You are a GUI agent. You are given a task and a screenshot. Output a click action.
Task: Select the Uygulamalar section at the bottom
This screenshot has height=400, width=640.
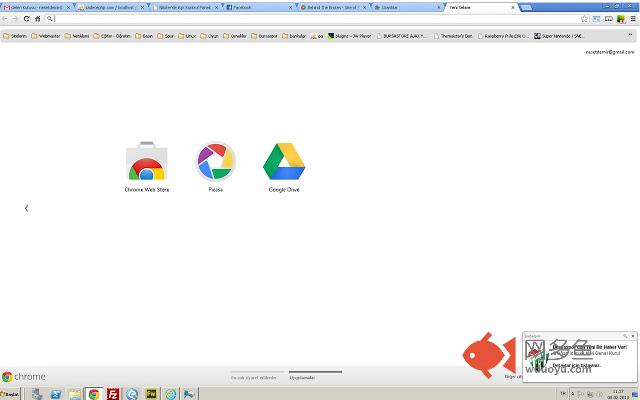pyautogui.click(x=315, y=376)
